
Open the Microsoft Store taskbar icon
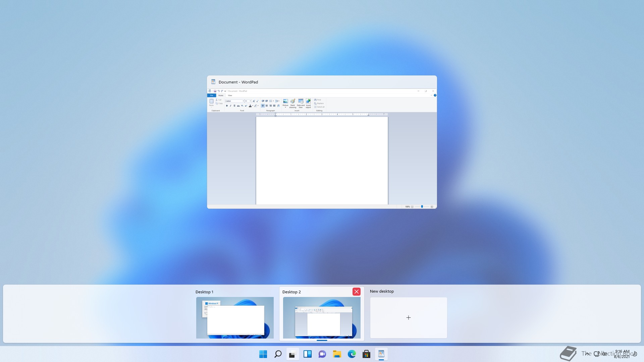367,354
